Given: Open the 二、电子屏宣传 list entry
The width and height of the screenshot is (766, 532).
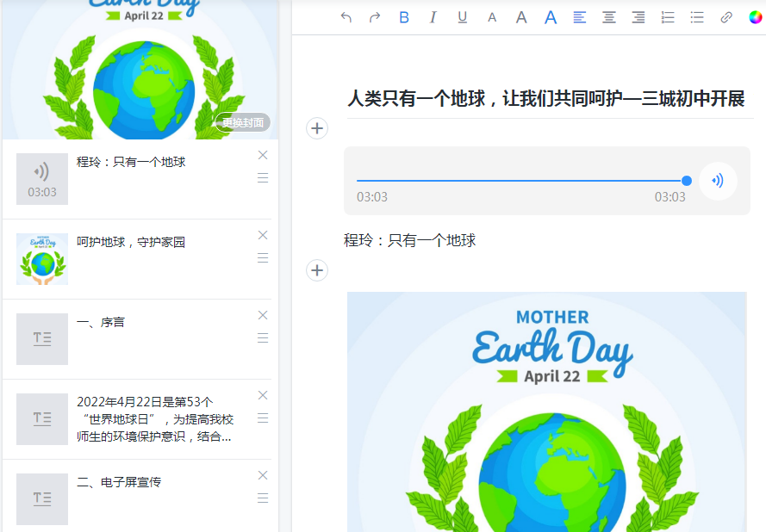Looking at the screenshot, I should point(119,482).
